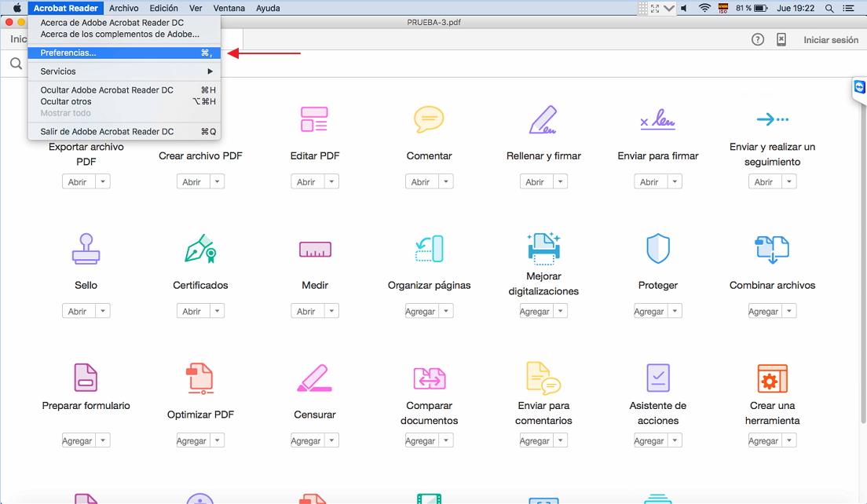Open the mobile link icon beside Iniciar sesión

click(781, 40)
